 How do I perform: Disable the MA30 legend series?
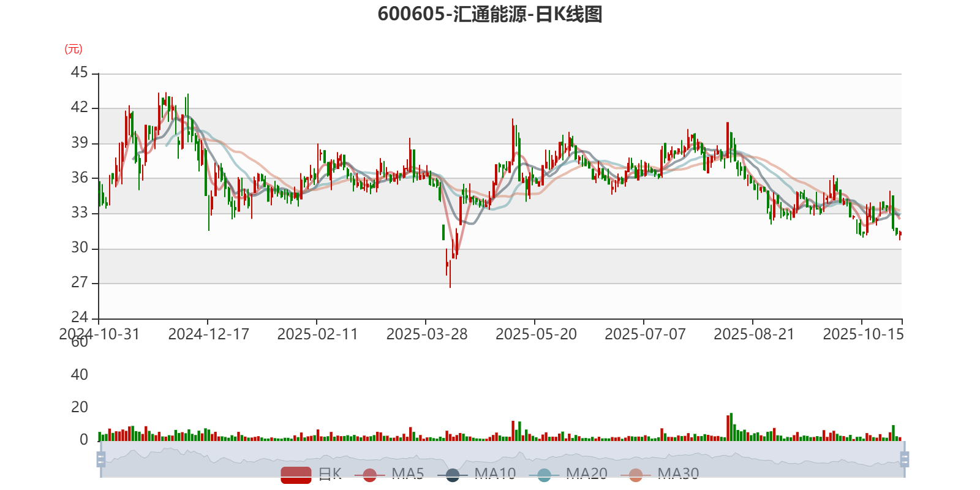(660, 474)
